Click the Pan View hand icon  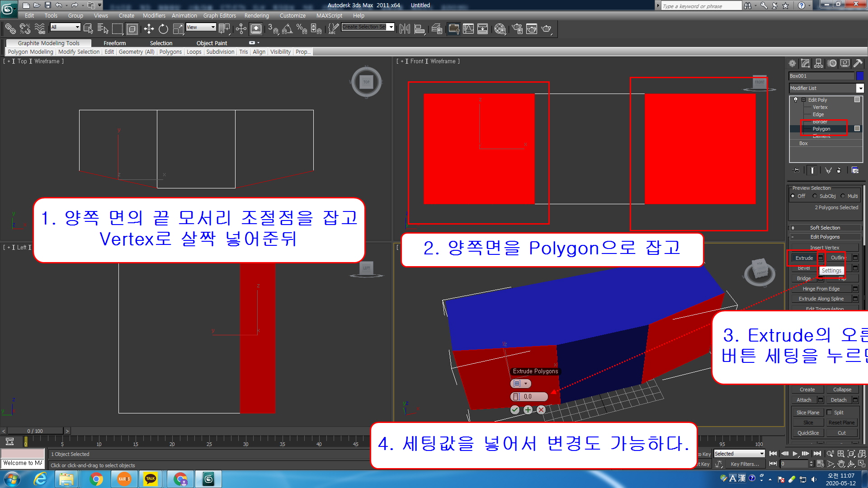click(x=841, y=464)
